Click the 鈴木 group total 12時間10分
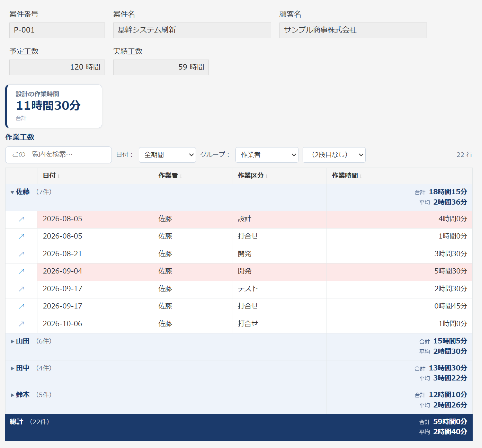This screenshot has width=482, height=448. (448, 395)
